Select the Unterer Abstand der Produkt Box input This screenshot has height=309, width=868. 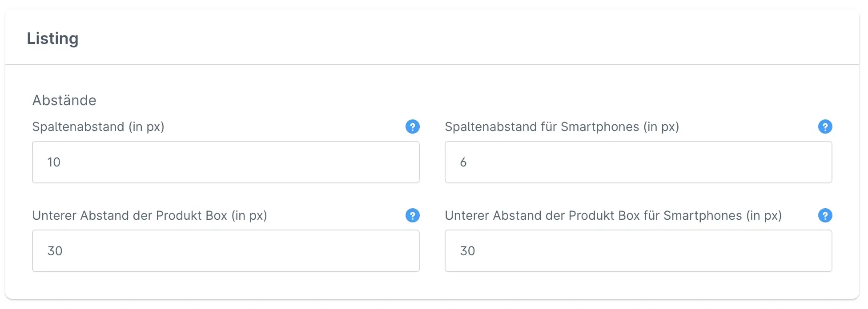(x=225, y=251)
